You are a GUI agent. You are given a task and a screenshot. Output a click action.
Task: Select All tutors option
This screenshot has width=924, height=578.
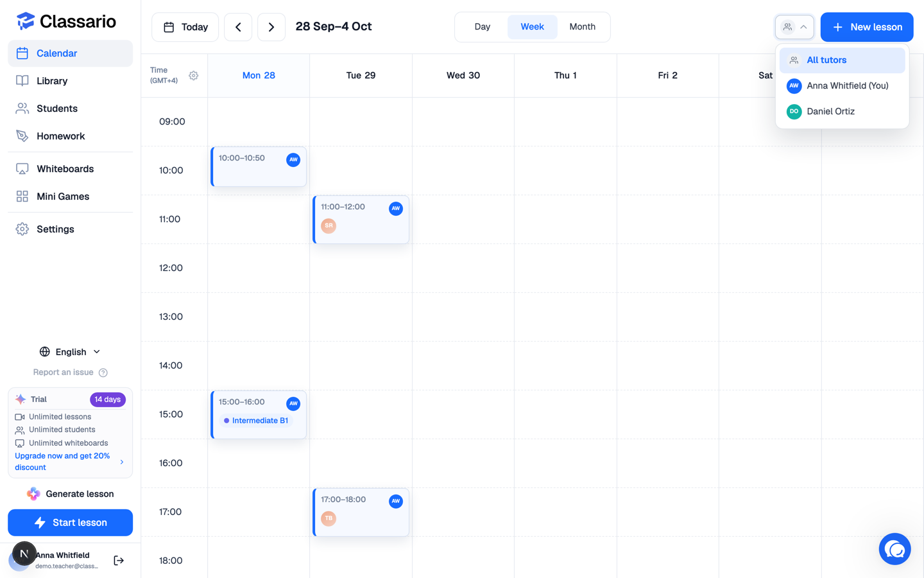[842, 60]
